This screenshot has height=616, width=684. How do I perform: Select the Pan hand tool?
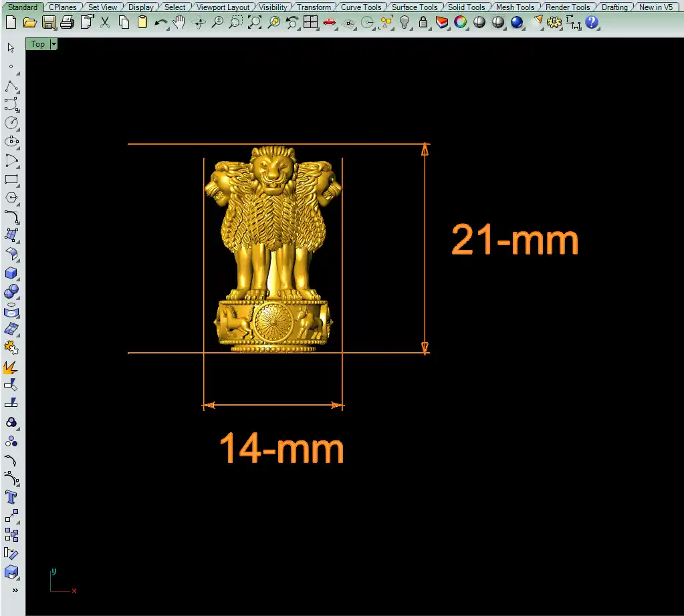(x=179, y=22)
